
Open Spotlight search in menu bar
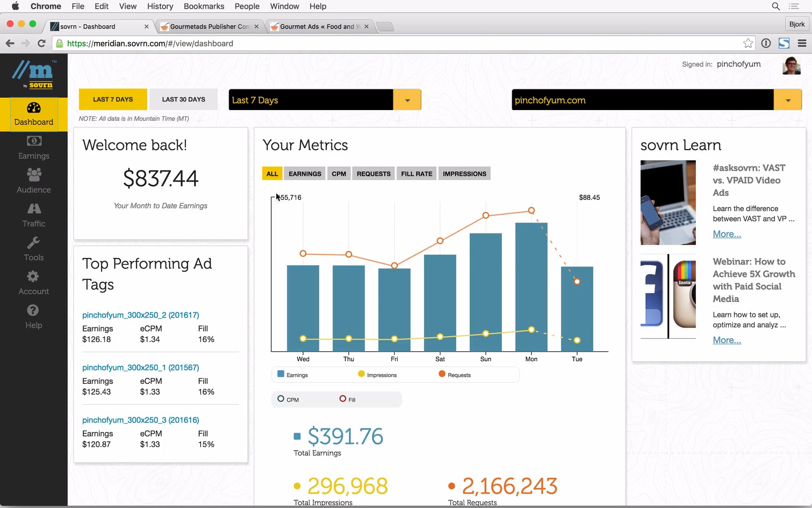click(x=776, y=6)
